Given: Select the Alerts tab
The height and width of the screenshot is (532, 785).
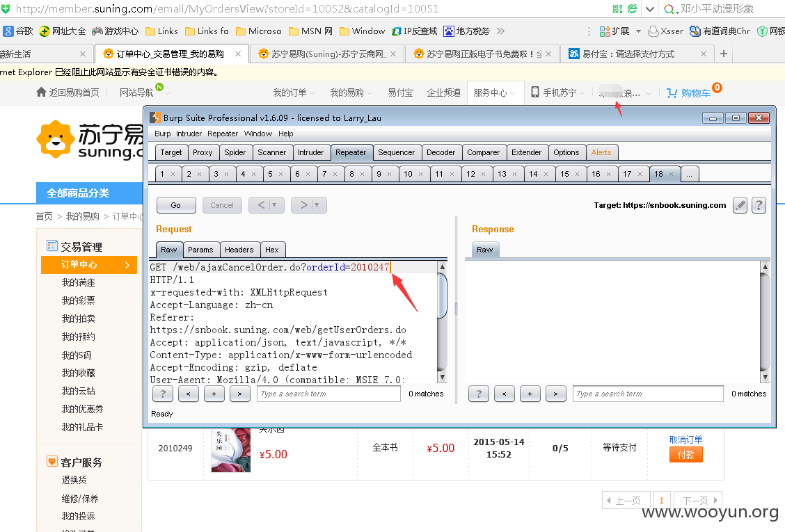Looking at the screenshot, I should pos(601,152).
